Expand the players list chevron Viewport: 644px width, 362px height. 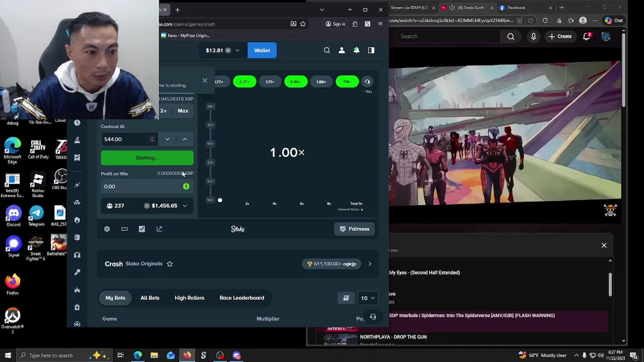(185, 206)
